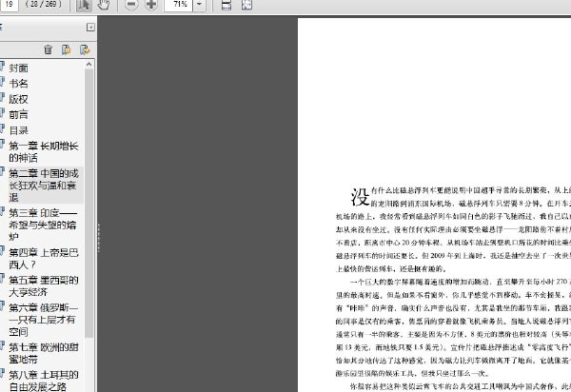Screen dimensions: 571x392
Task: Go to 第六章 俄罗斯 bookmark
Action: (43, 320)
